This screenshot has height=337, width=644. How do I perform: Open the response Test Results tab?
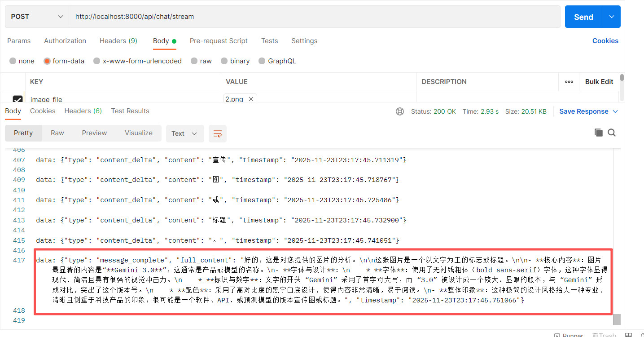pos(130,111)
